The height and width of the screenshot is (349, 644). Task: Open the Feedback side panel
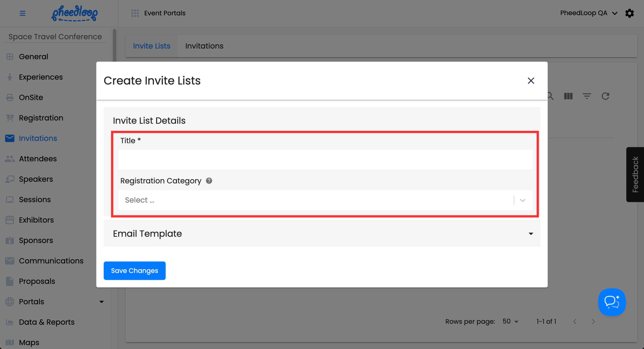tap(635, 174)
